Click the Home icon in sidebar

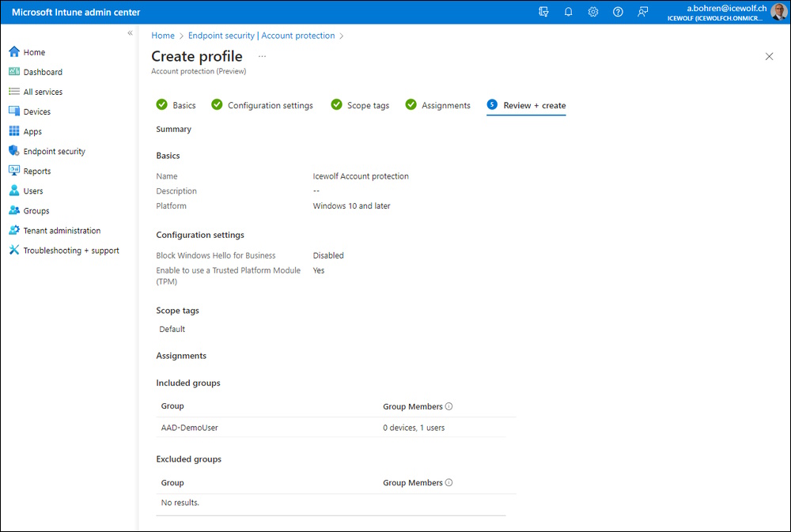[x=14, y=52]
